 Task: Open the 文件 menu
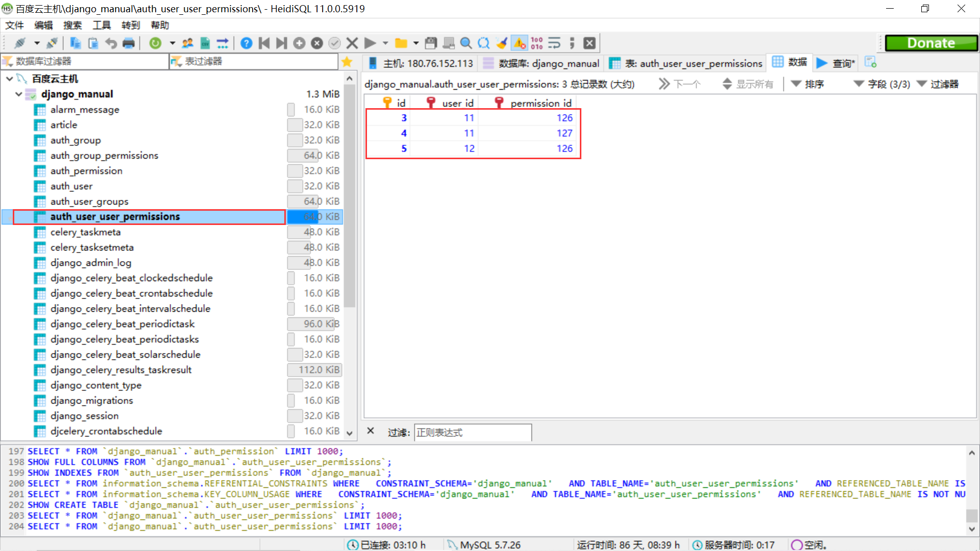[x=14, y=25]
